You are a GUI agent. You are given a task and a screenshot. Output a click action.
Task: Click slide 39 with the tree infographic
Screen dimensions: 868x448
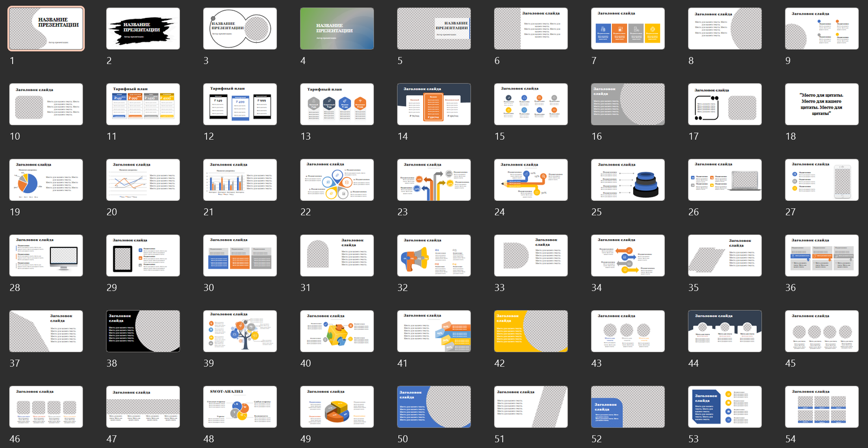pos(240,331)
